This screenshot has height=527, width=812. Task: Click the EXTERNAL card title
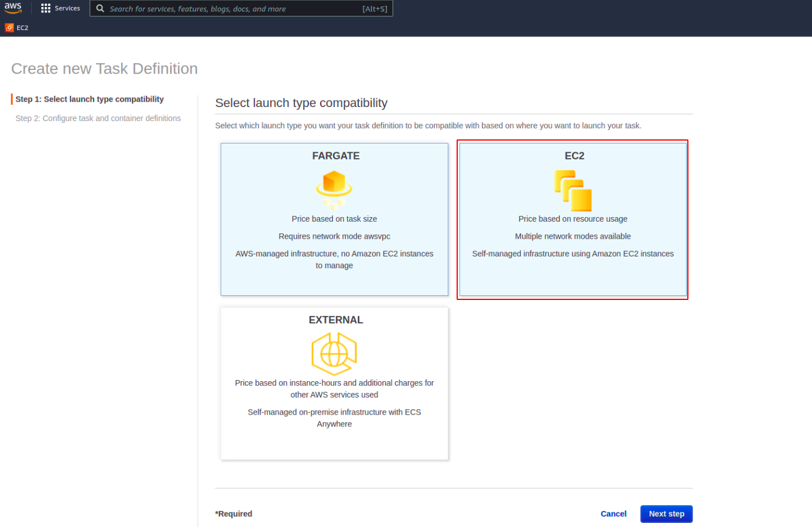[x=335, y=319]
